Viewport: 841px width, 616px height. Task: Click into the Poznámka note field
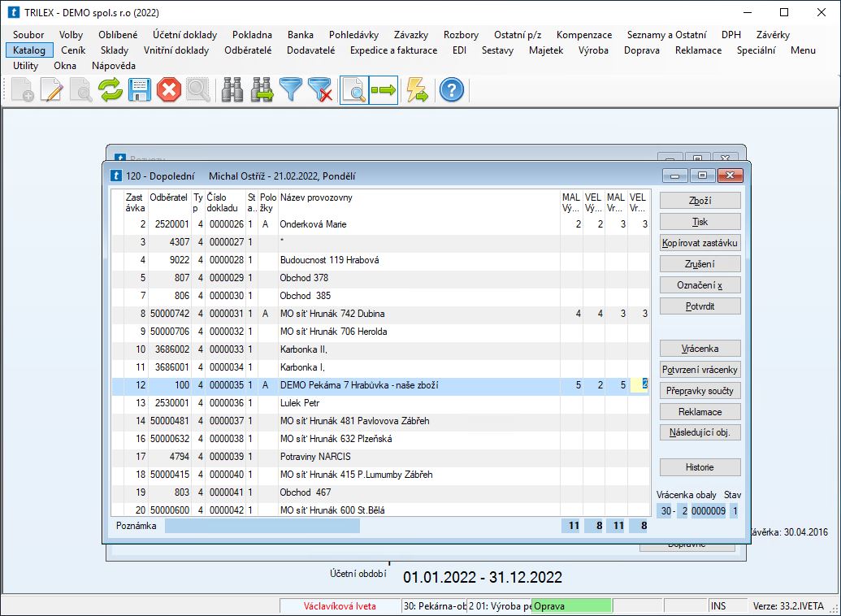click(262, 526)
